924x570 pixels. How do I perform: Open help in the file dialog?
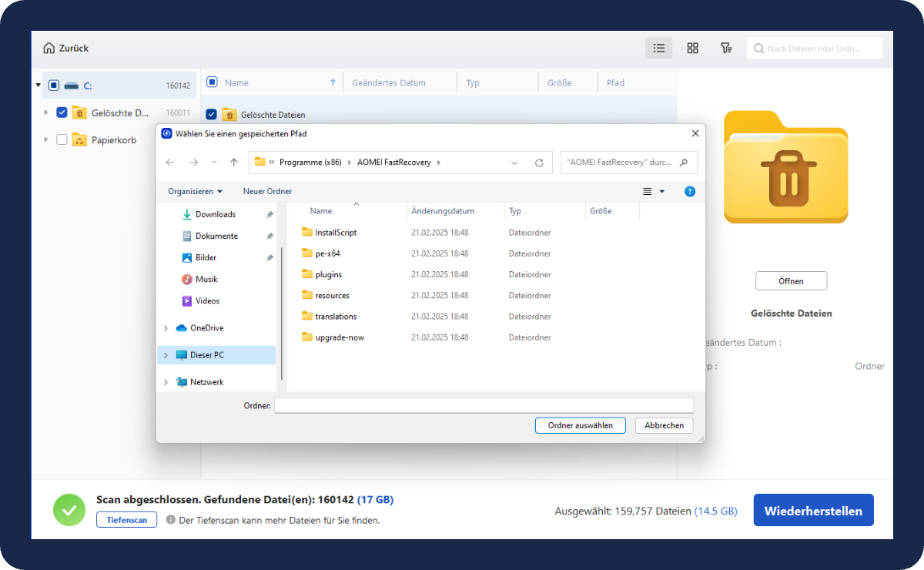[690, 191]
